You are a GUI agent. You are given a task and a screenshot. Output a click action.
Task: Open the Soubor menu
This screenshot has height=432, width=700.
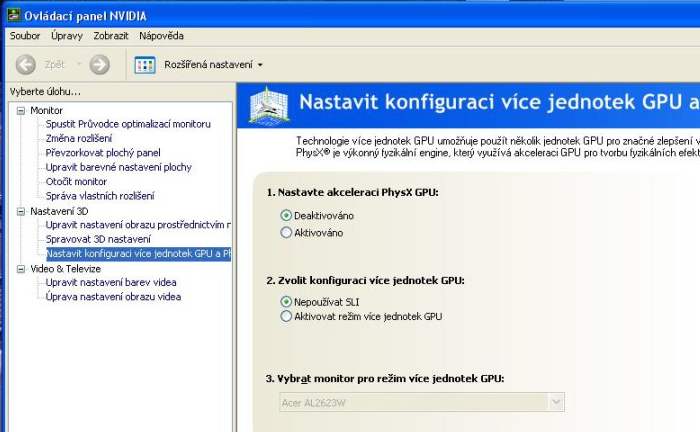(x=24, y=36)
